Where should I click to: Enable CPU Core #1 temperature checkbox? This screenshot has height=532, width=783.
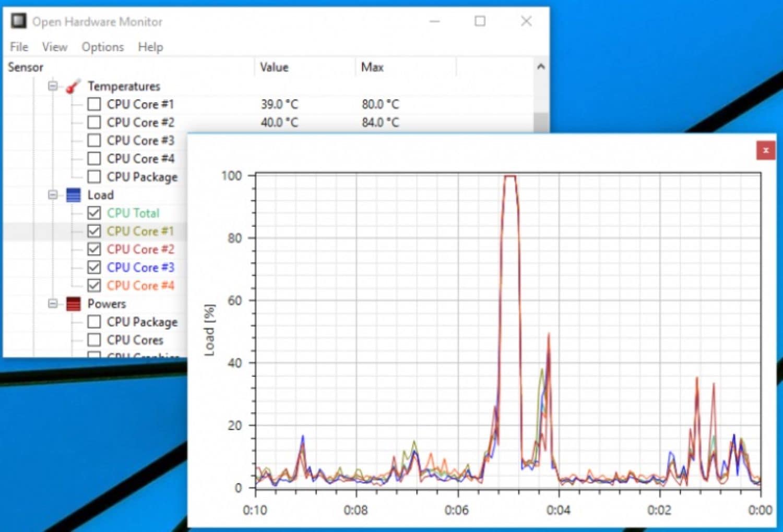point(94,104)
